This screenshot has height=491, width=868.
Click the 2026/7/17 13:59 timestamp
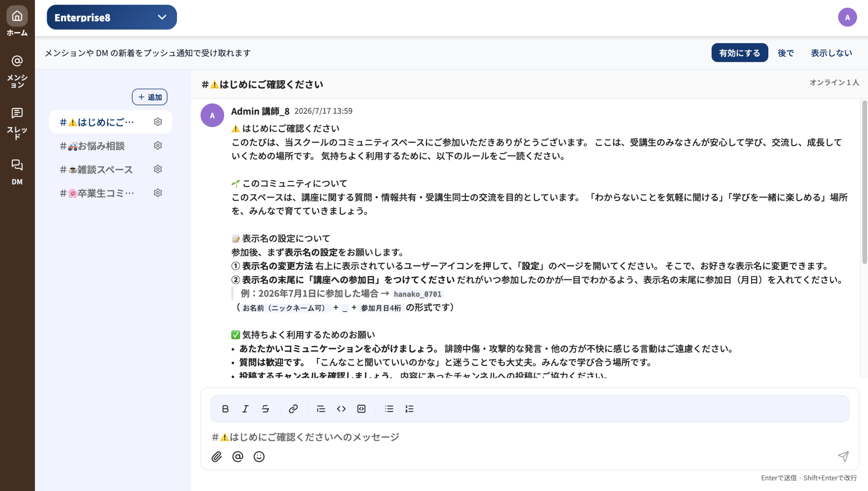pos(323,111)
